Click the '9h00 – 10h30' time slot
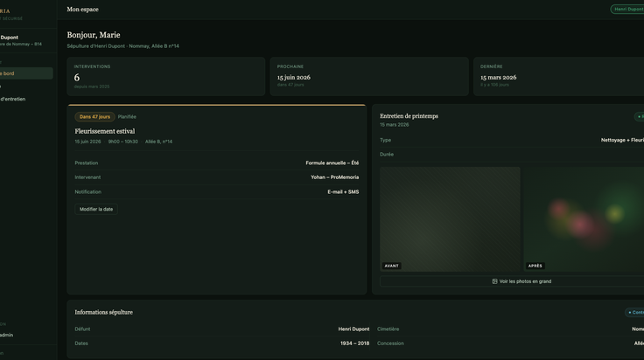The width and height of the screenshot is (644, 360). click(123, 142)
